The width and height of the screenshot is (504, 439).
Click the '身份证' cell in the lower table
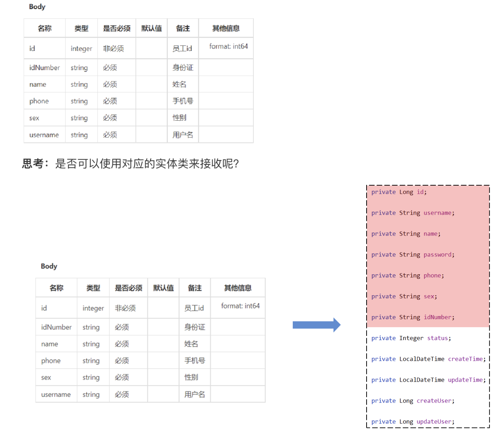(195, 327)
